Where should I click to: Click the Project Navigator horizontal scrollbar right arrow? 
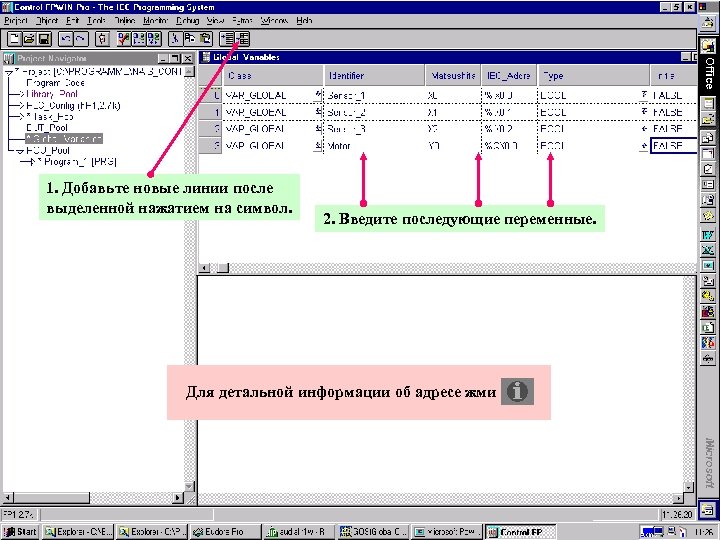[x=179, y=497]
